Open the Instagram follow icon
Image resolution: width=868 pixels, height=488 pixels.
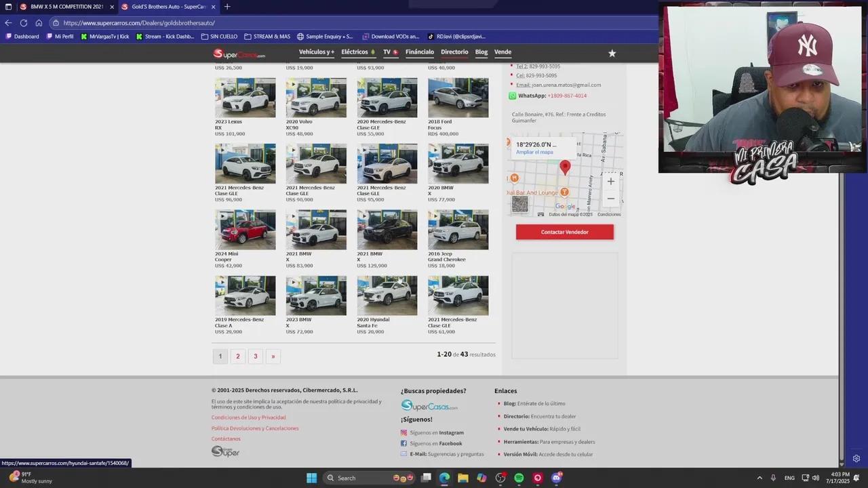[404, 432]
